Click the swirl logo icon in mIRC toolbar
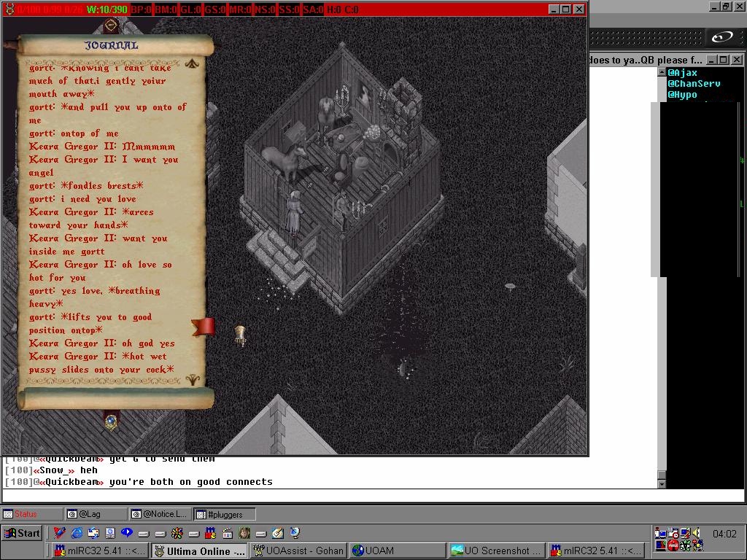Viewport: 747px width, 560px height. 722,37
